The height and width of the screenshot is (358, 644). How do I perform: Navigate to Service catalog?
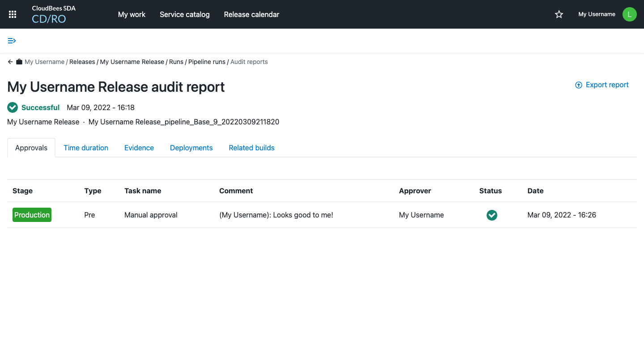(x=184, y=14)
